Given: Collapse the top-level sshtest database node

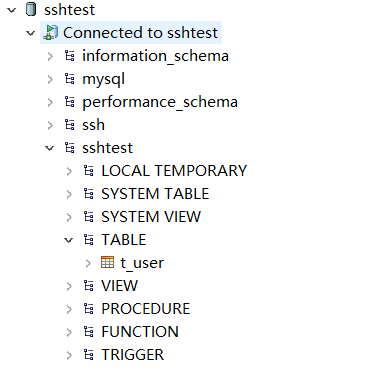Looking at the screenshot, I should (12, 10).
